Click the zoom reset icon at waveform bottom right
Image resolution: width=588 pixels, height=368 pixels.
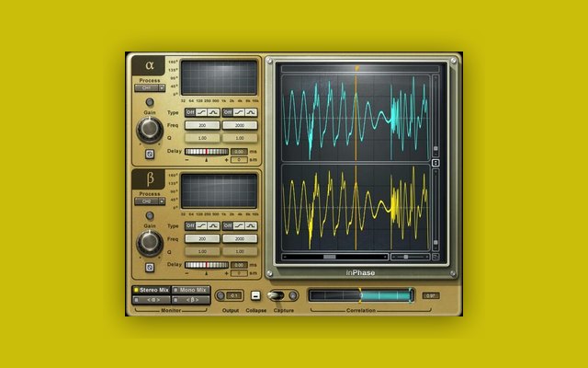[435, 257]
